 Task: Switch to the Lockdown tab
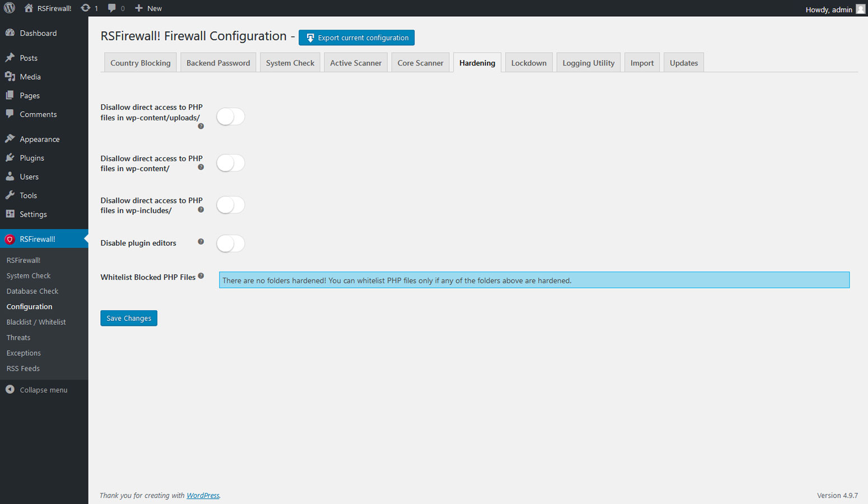pos(529,63)
